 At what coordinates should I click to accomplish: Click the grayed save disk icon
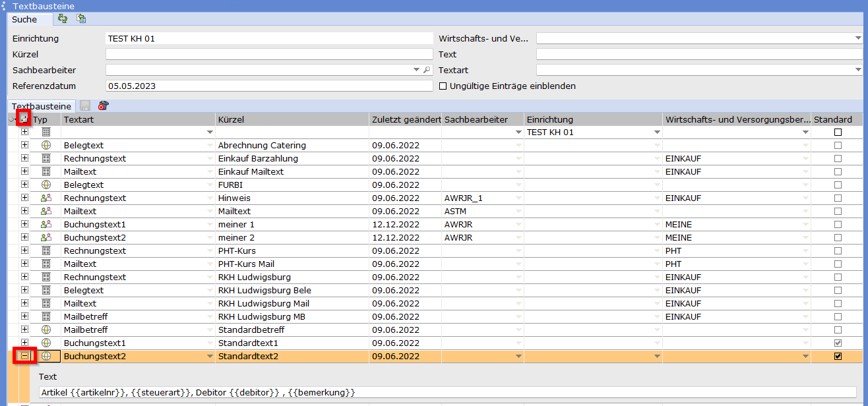tap(85, 105)
